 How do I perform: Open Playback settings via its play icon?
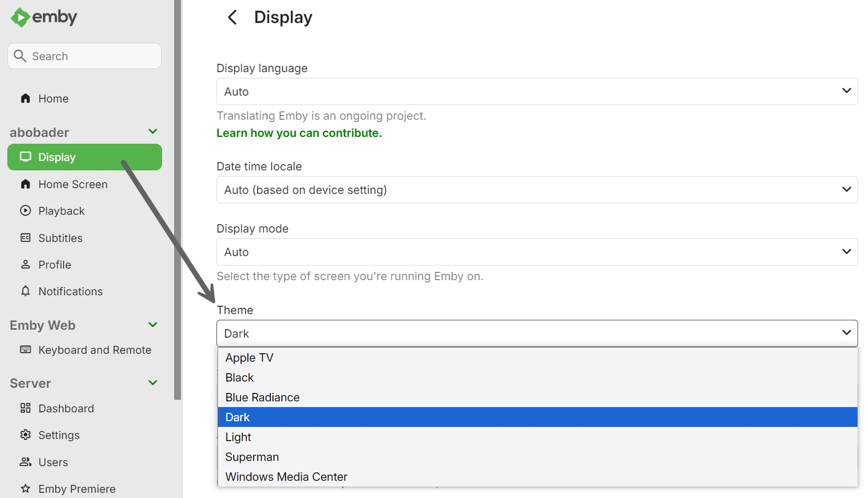[x=25, y=211]
